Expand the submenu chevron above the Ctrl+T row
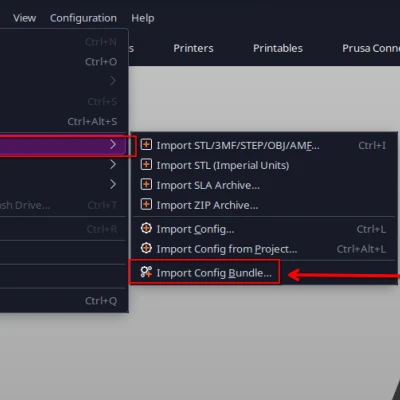This screenshot has height=400, width=400. [x=113, y=184]
